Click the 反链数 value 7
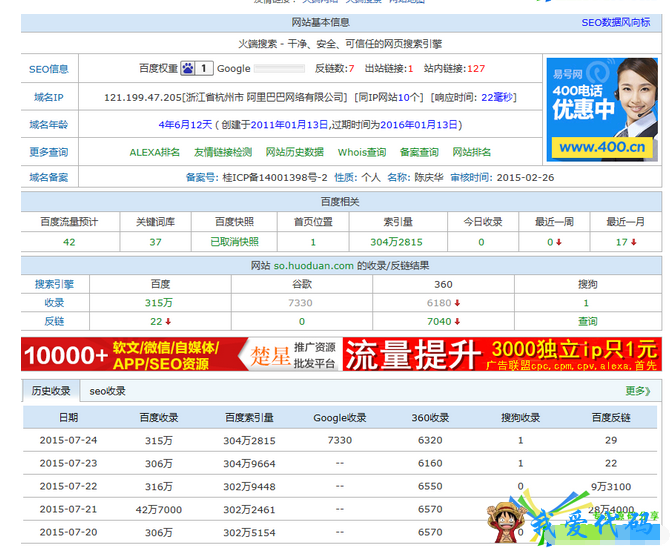This screenshot has height=548, width=670. tap(351, 68)
